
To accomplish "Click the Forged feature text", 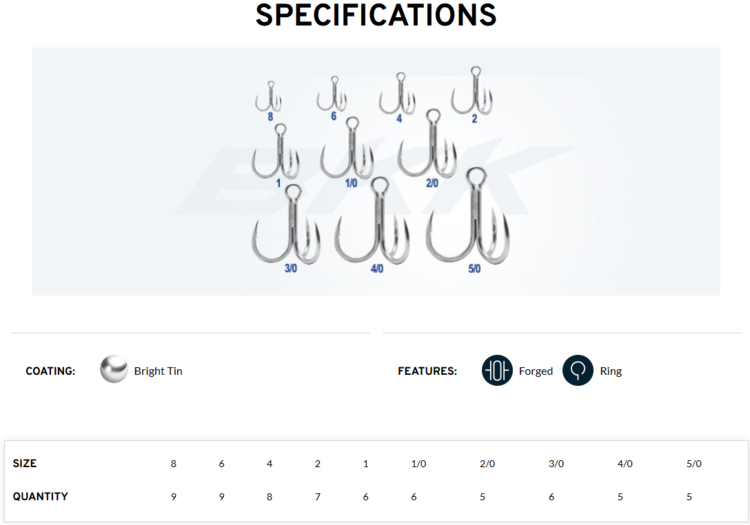I will coord(536,371).
